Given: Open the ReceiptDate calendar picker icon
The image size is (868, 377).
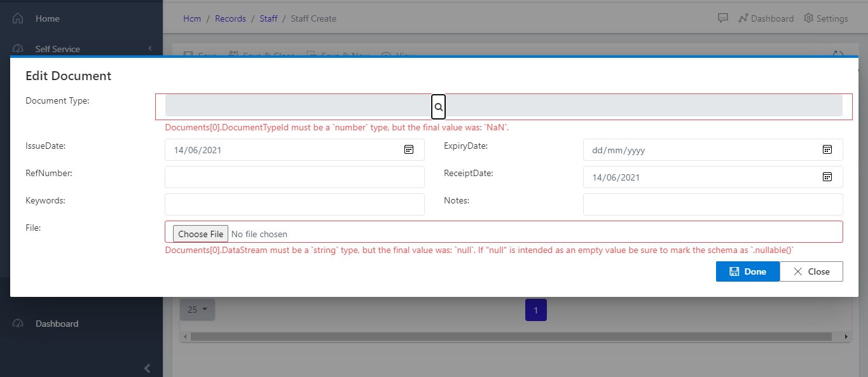Looking at the screenshot, I should 827,177.
